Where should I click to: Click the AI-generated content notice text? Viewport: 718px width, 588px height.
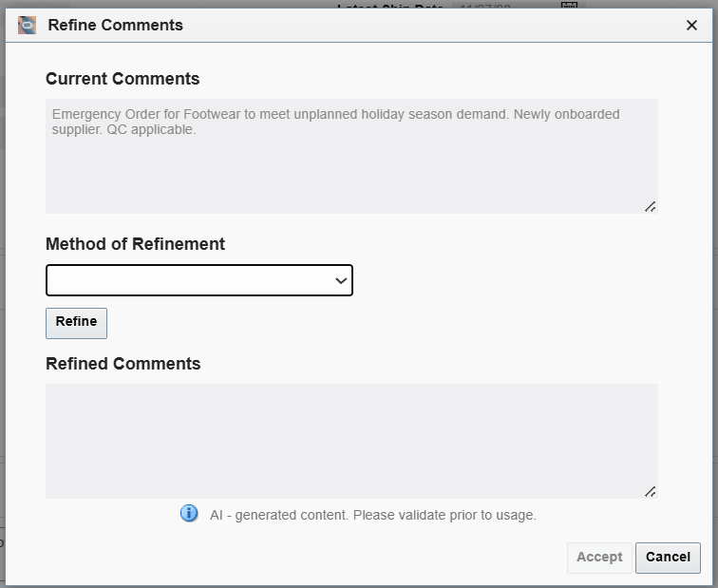coord(372,515)
